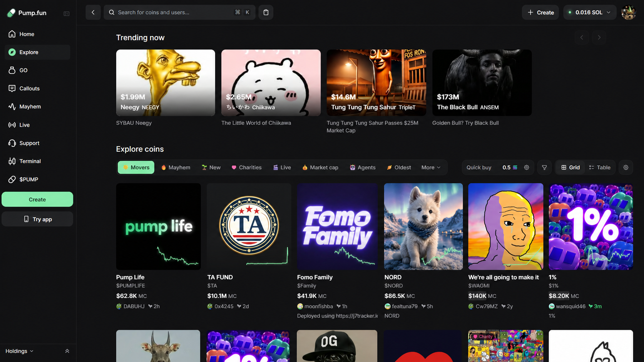
Task: Open the moonfishba creator profile
Action: 315,306
